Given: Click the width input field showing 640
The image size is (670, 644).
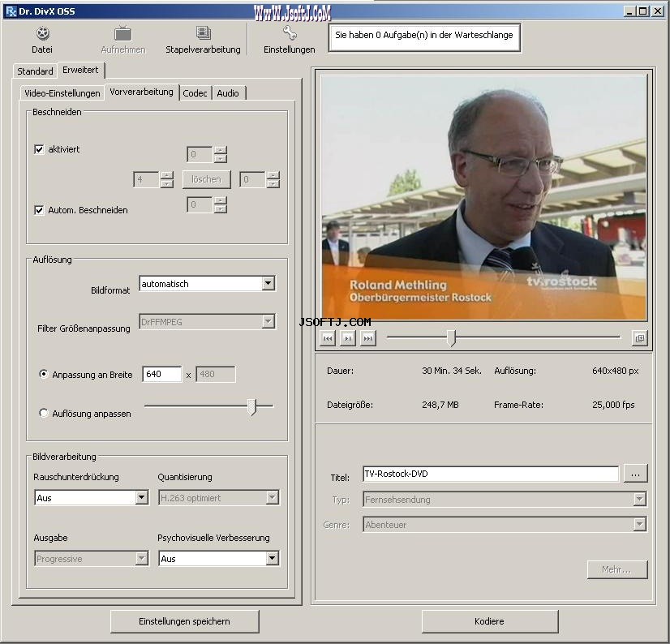Looking at the screenshot, I should (x=162, y=375).
